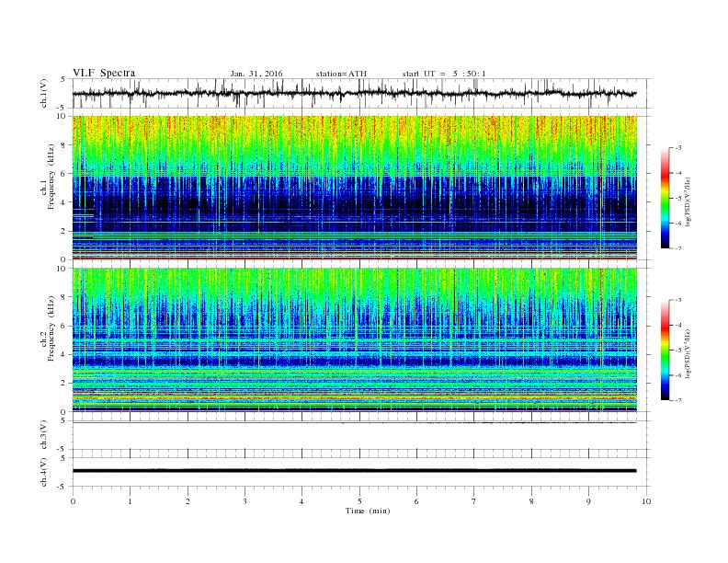Viewport: 728px width, 563px height.
Task: Click the '3' tick on the time axis
Action: click(245, 501)
